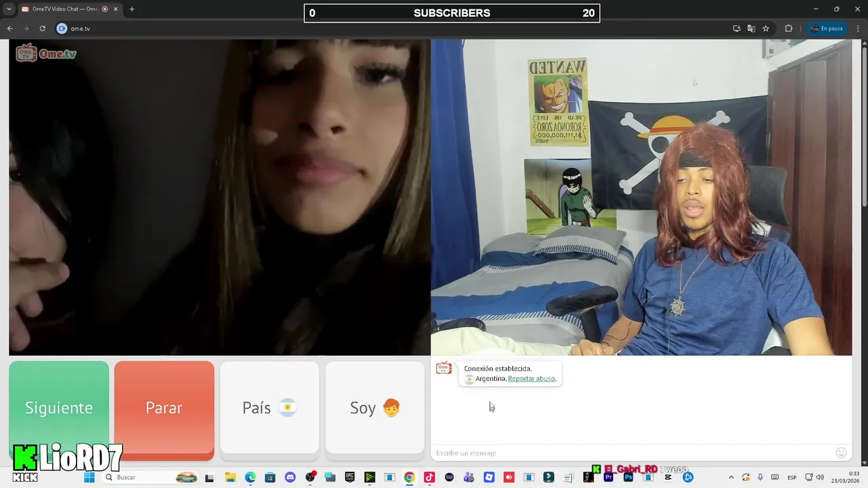This screenshot has height=488, width=868.
Task: Click the site info camera icon
Action: click(62, 28)
